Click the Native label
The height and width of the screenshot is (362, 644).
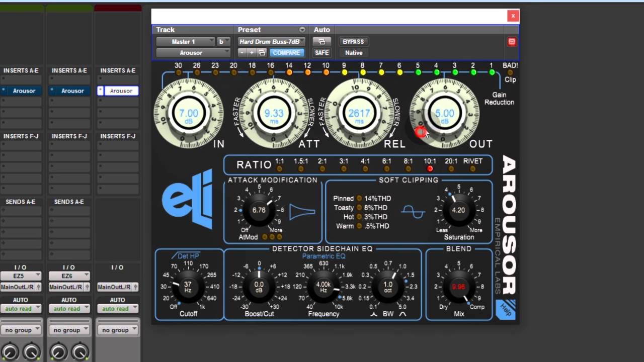pos(354,53)
